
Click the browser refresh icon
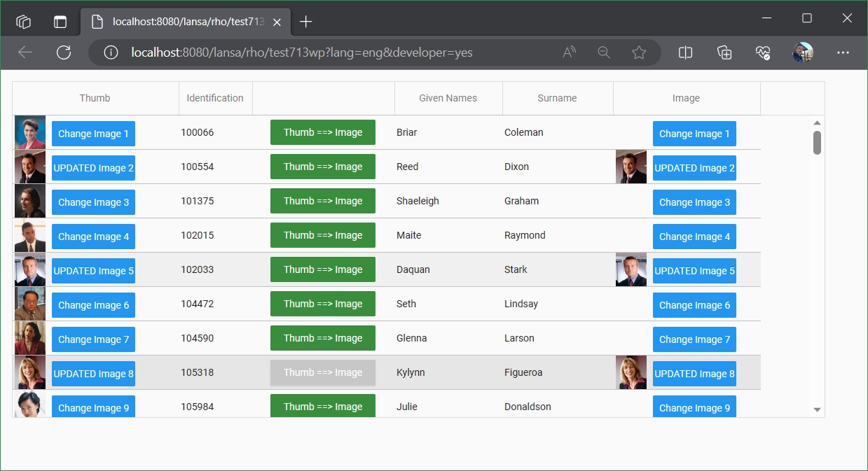tap(64, 52)
